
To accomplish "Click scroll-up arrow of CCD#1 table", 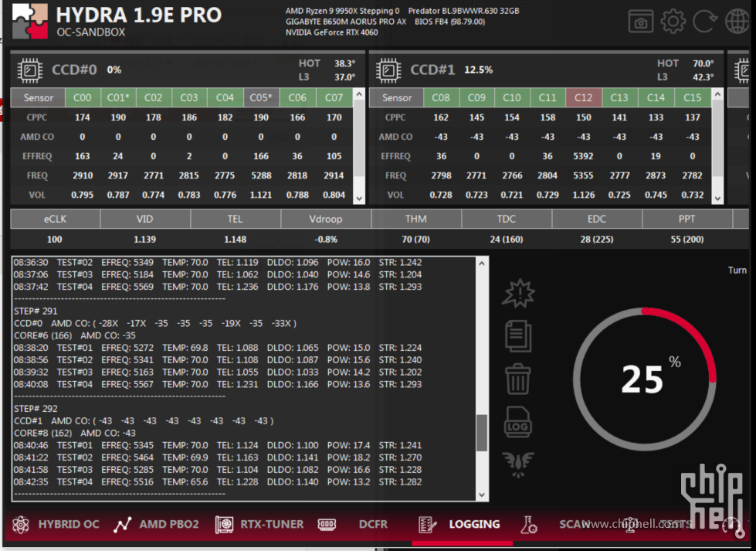I will click(717, 94).
